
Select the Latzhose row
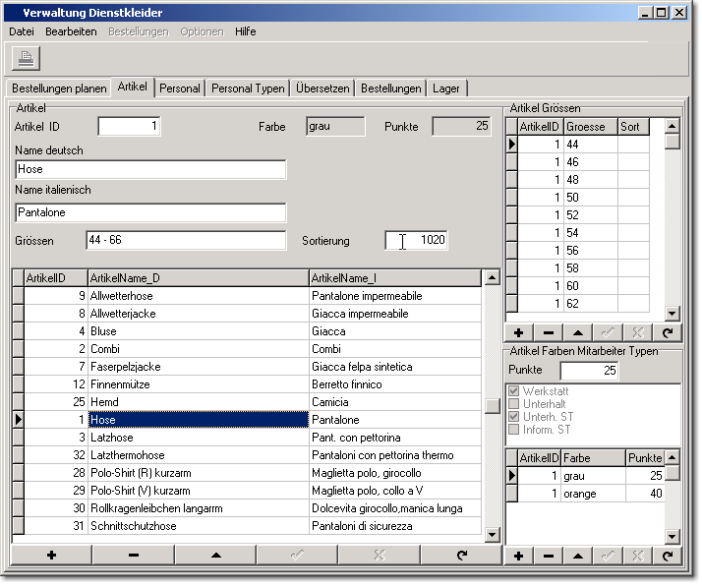click(x=197, y=438)
